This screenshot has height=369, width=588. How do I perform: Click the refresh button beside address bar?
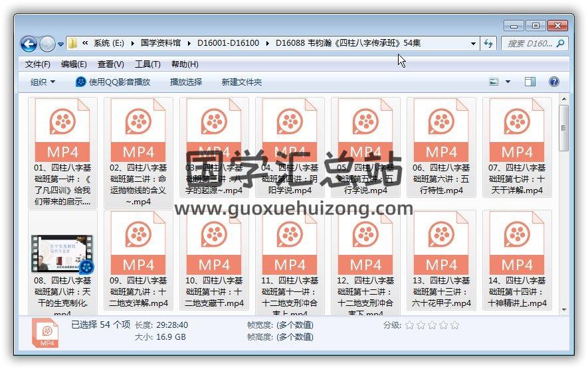[489, 43]
